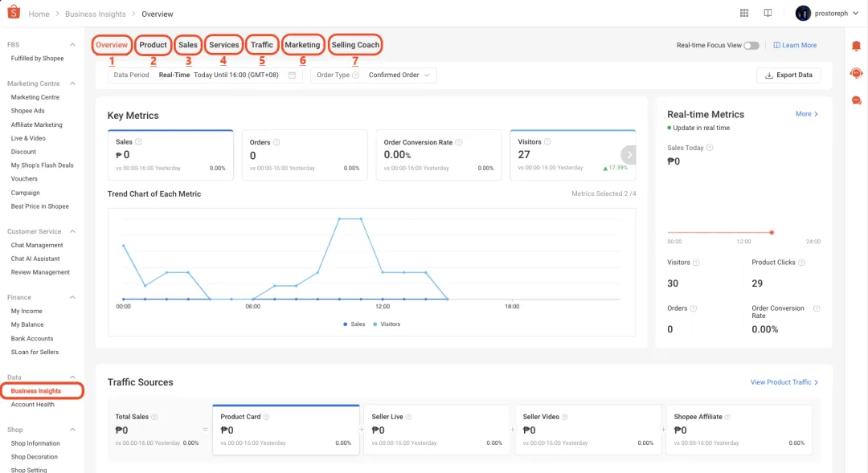This screenshot has height=473, width=868.
Task: Toggle Real-time Focus View switch
Action: 751,45
